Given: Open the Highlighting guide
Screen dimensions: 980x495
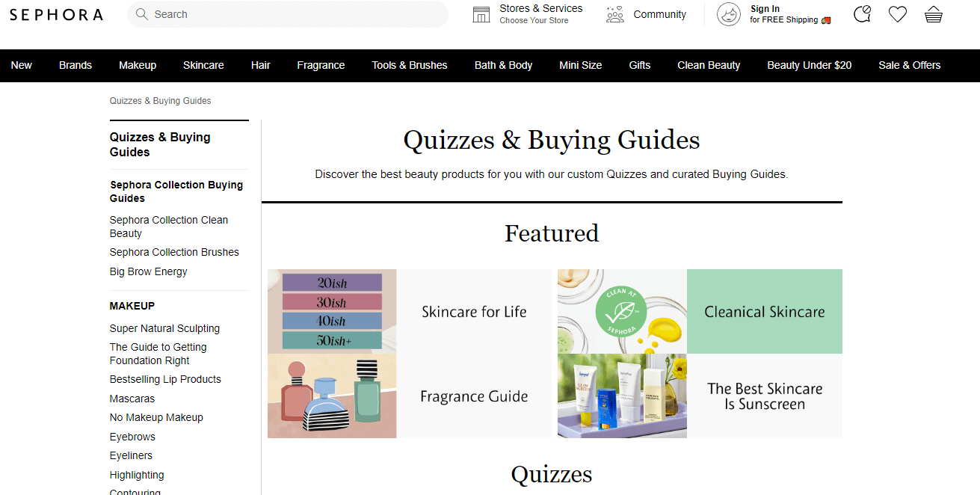Looking at the screenshot, I should point(137,475).
